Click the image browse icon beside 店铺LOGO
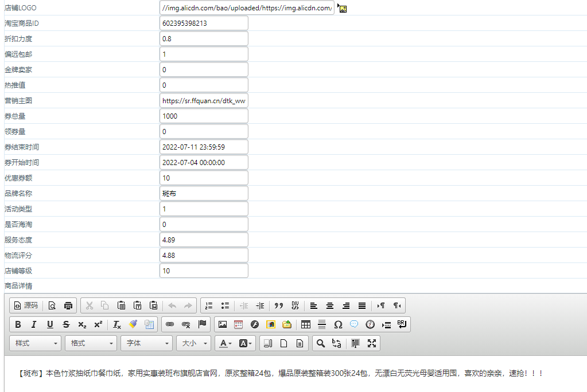This screenshot has width=587, height=392. (342, 8)
